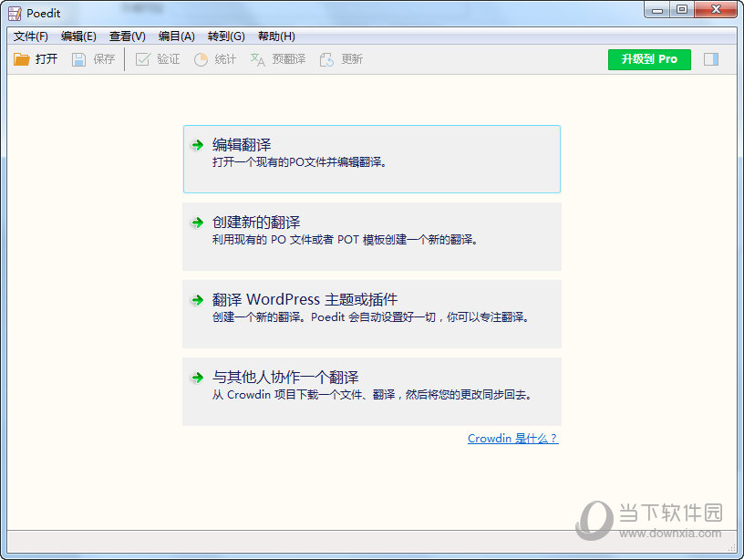This screenshot has height=560, width=744.
Task: Open the 文件(F) menu
Action: pyautogui.click(x=31, y=36)
